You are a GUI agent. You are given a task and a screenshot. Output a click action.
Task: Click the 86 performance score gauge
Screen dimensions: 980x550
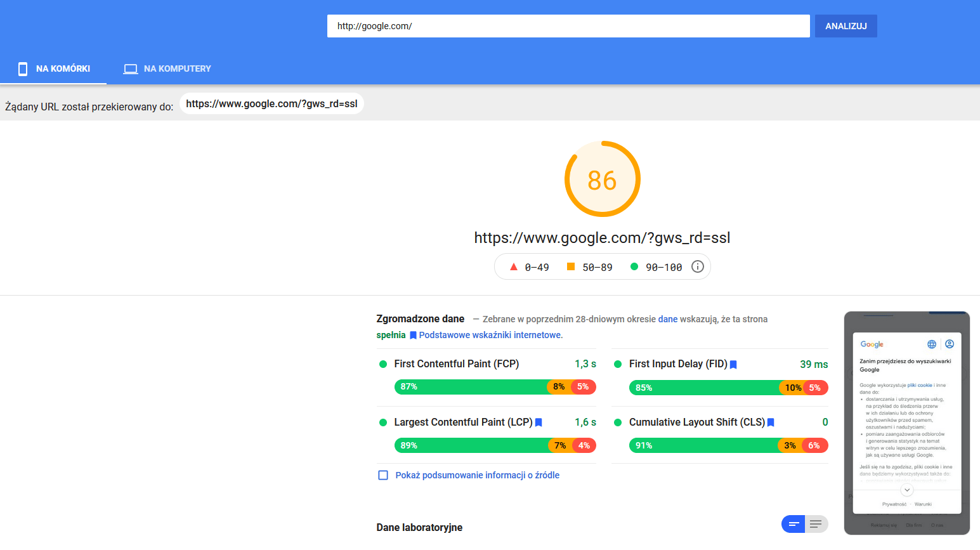(603, 179)
